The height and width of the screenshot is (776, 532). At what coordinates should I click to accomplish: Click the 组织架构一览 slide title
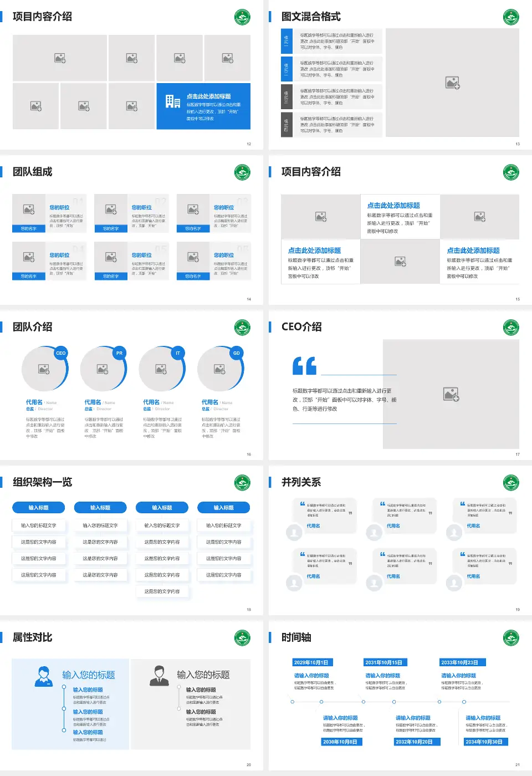click(x=43, y=482)
